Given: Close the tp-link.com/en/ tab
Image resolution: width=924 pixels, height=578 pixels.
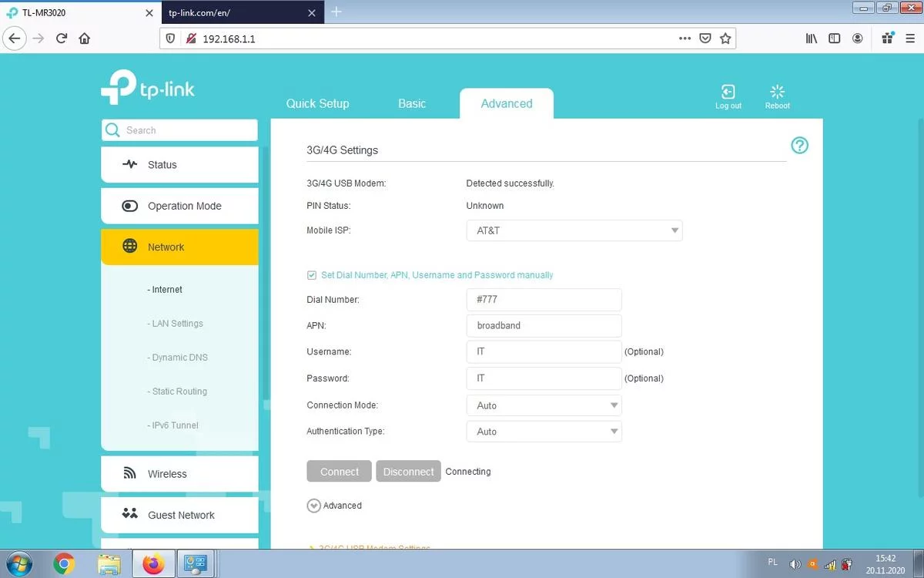Looking at the screenshot, I should tap(311, 12).
